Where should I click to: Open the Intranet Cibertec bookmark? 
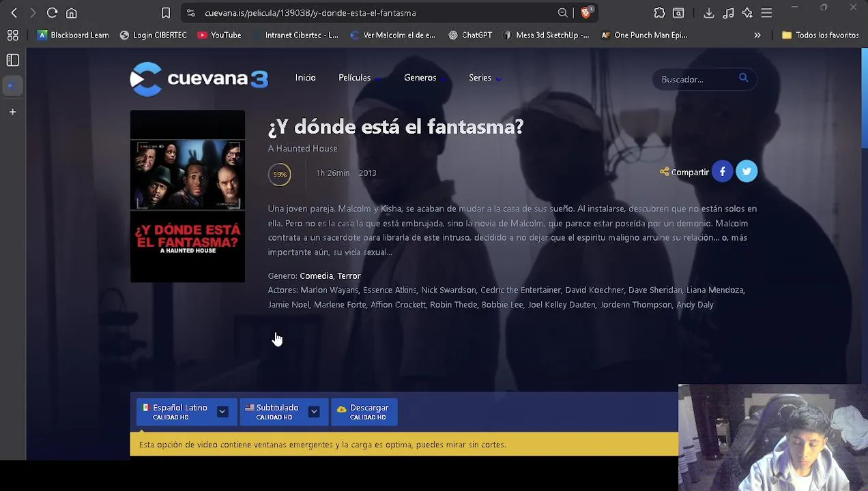pos(295,35)
